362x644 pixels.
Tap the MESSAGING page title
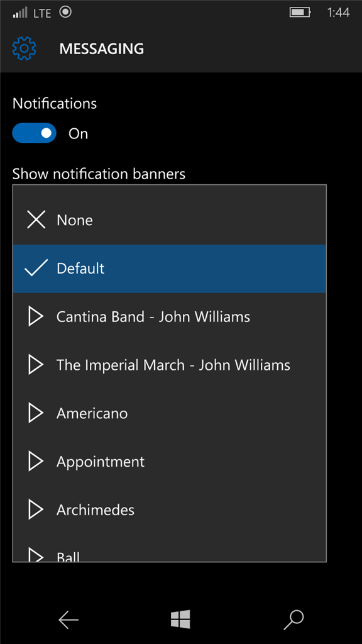coord(102,49)
